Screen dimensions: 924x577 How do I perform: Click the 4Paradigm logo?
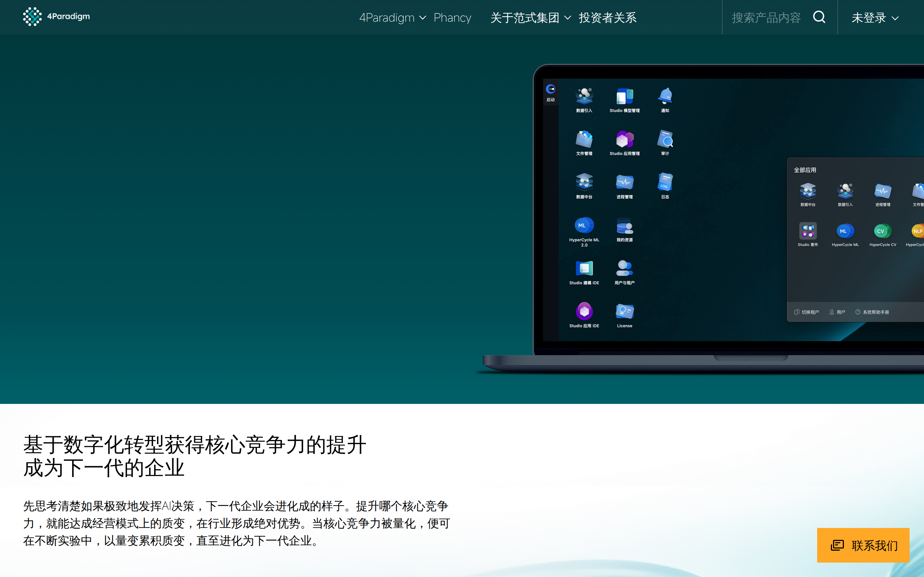pos(56,17)
